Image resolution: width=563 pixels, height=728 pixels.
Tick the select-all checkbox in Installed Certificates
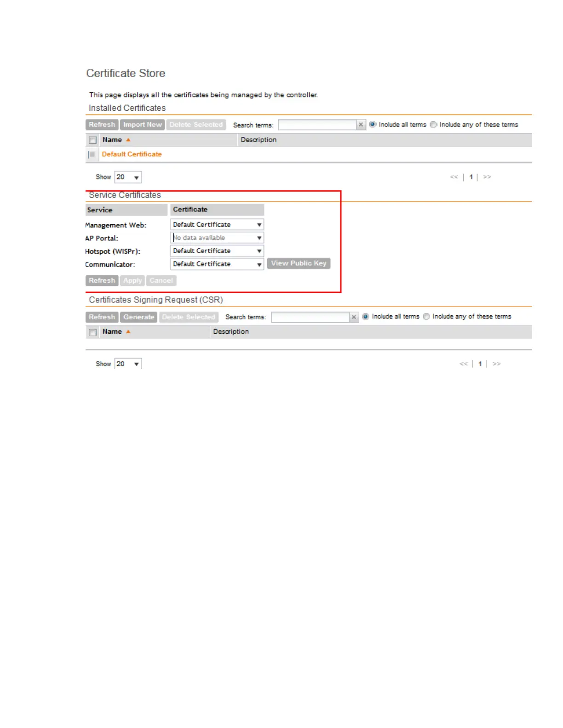point(92,140)
